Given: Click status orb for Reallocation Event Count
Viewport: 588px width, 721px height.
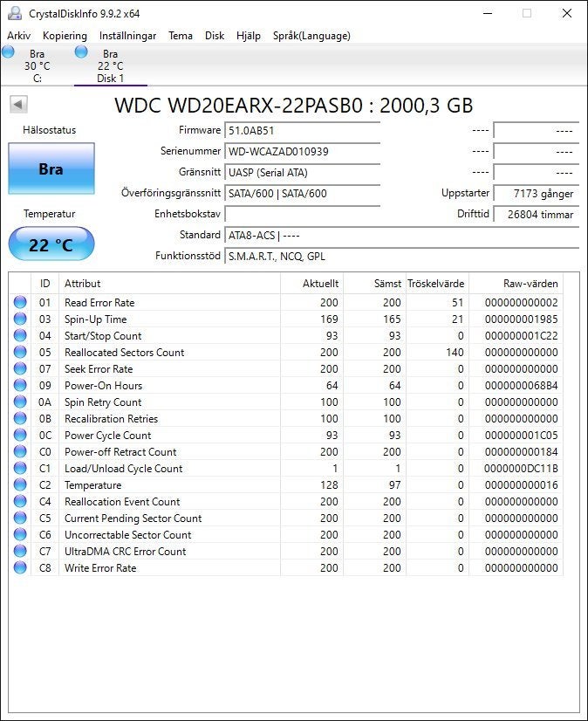Looking at the screenshot, I should 20,501.
